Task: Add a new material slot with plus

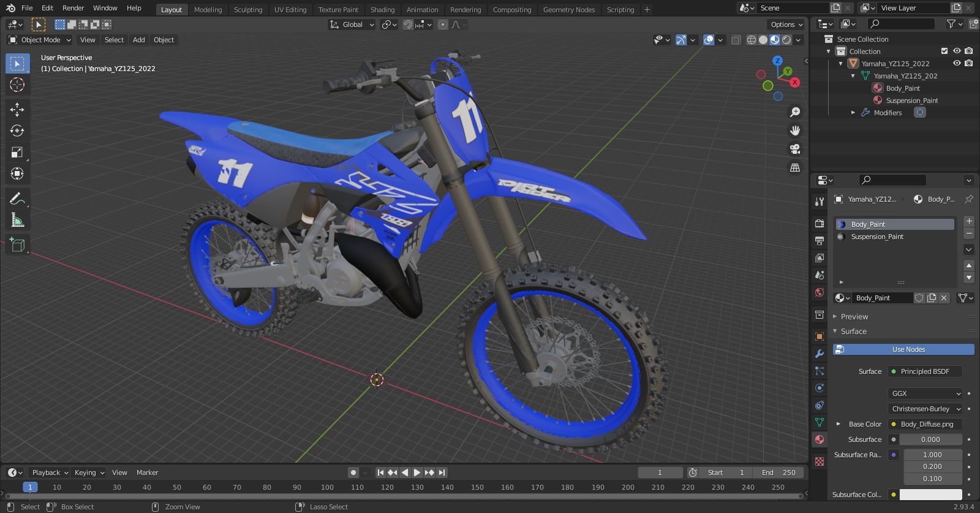Action: 969,221
